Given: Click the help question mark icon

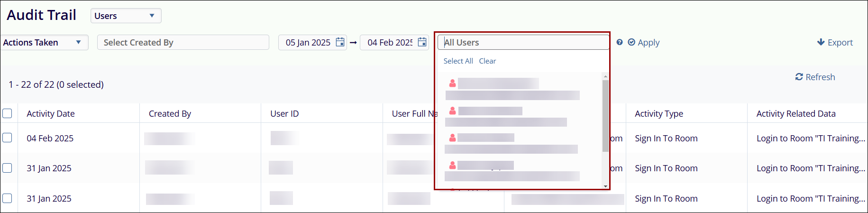Looking at the screenshot, I should coord(620,42).
